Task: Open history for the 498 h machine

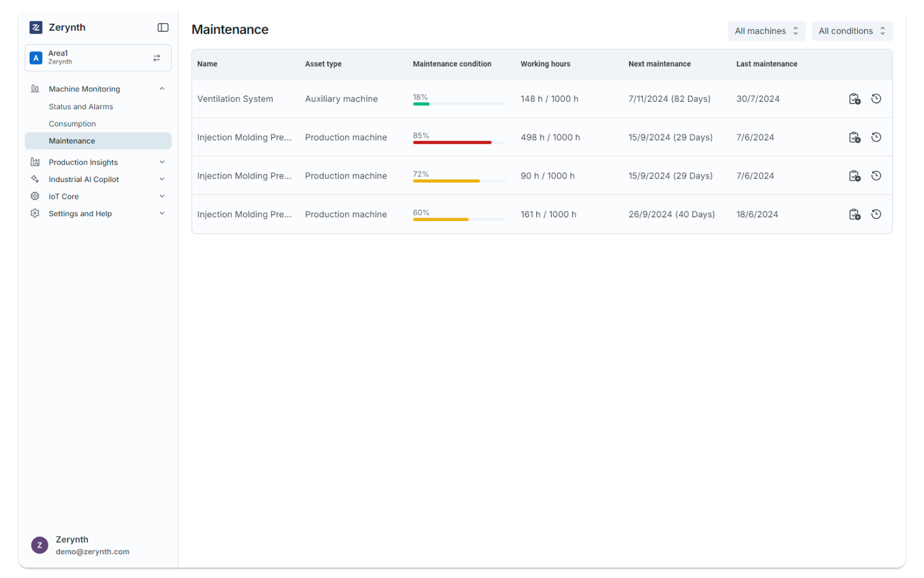Action: click(876, 137)
